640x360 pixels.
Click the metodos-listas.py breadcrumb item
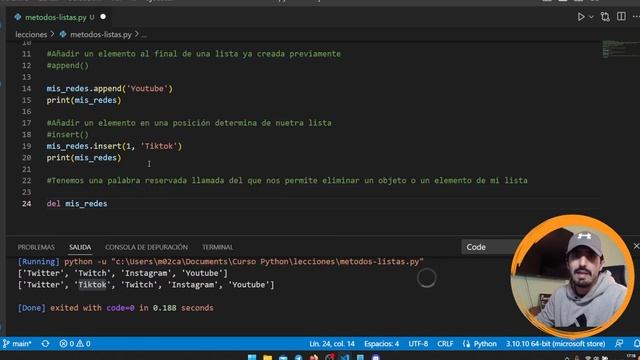click(100, 35)
